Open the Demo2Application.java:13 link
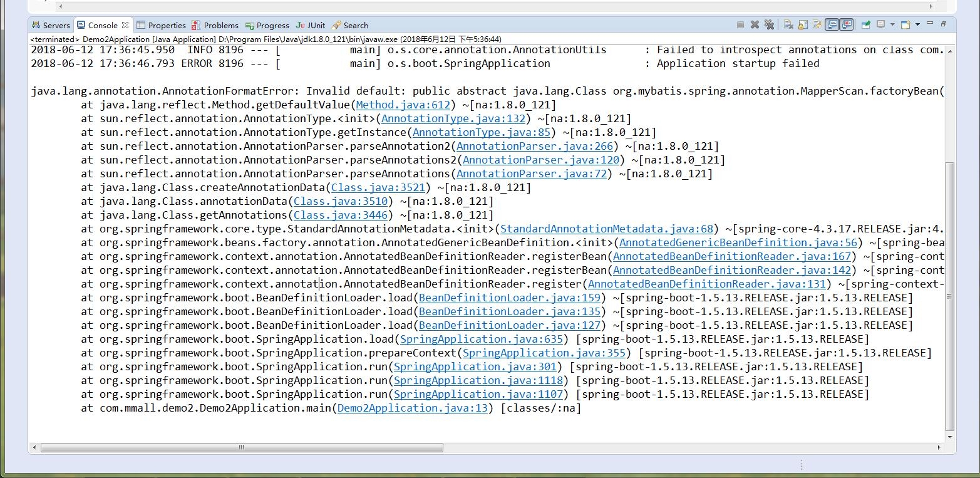Viewport: 980px width, 478px height. (413, 408)
